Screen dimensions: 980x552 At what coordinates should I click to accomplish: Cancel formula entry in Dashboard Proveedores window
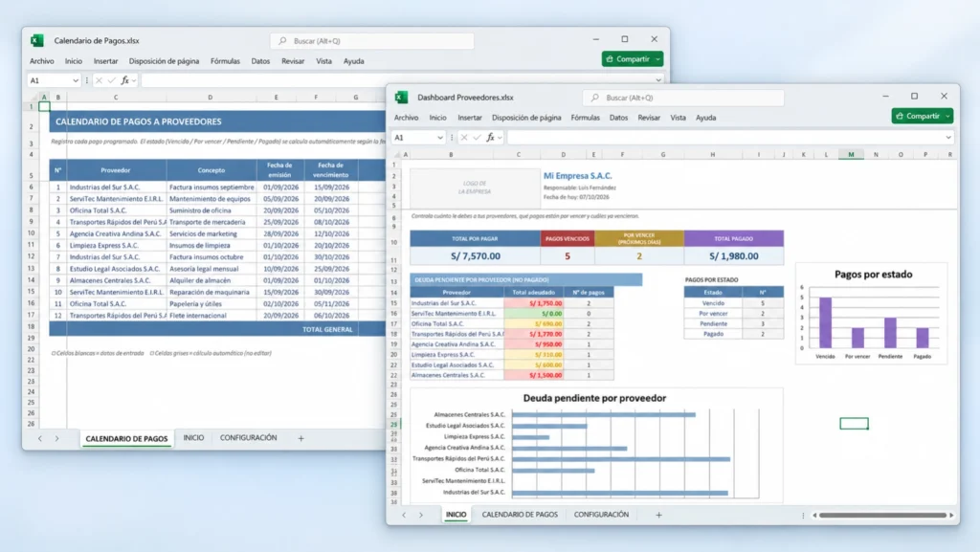[464, 138]
